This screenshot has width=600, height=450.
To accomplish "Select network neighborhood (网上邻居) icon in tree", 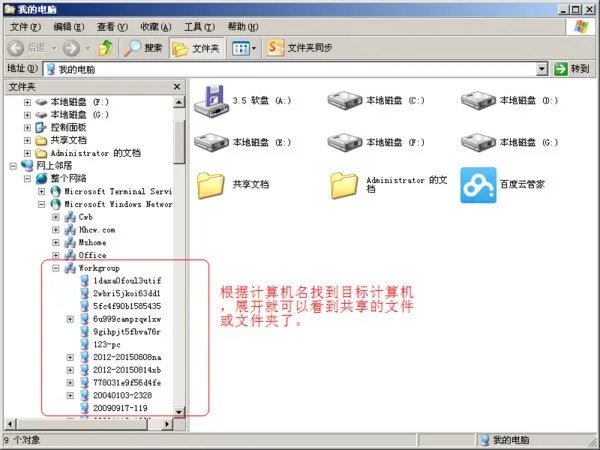I will click(x=27, y=166).
